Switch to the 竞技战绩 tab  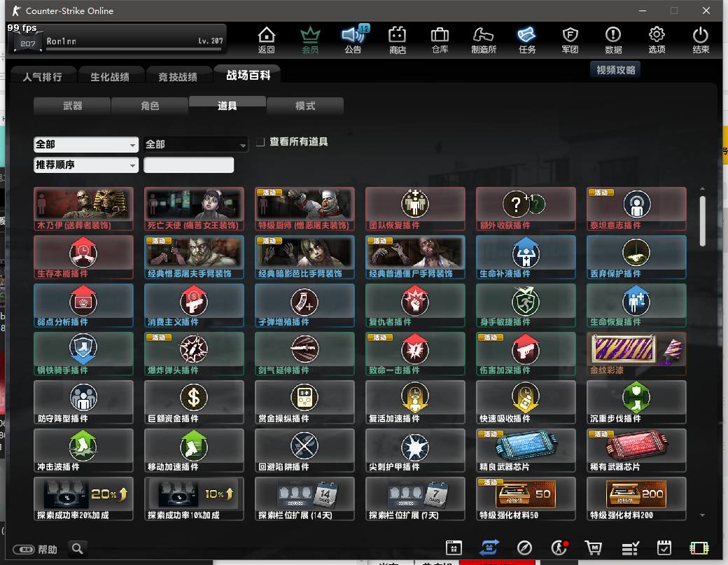tap(178, 76)
